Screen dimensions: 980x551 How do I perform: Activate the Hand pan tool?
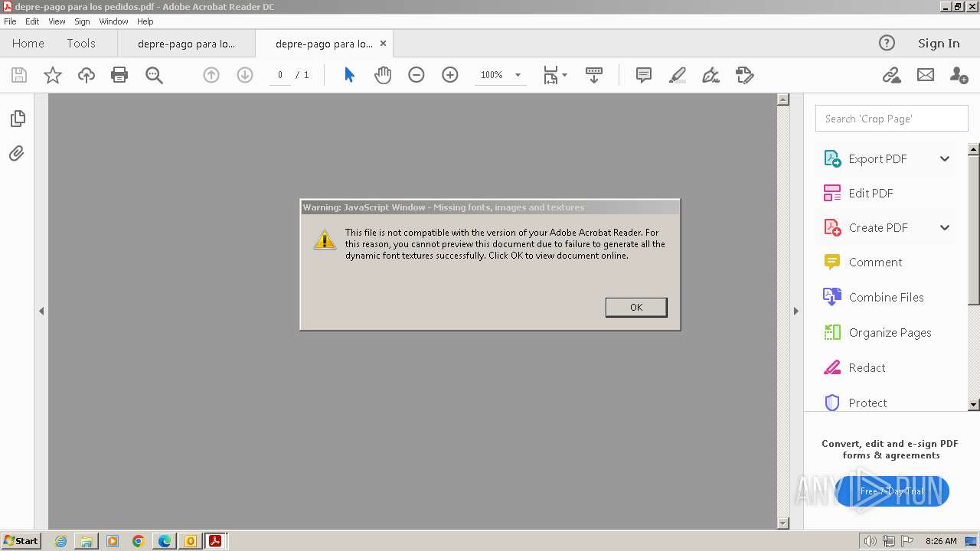click(x=383, y=75)
